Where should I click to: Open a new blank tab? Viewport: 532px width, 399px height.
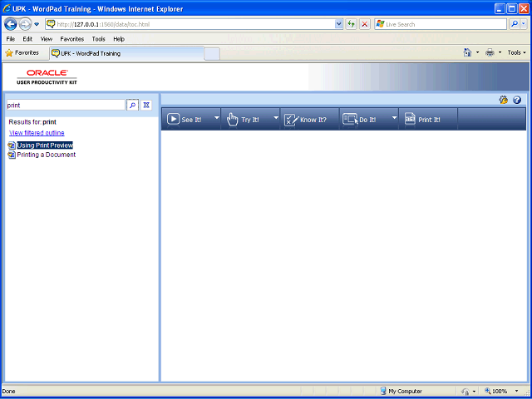[212, 54]
